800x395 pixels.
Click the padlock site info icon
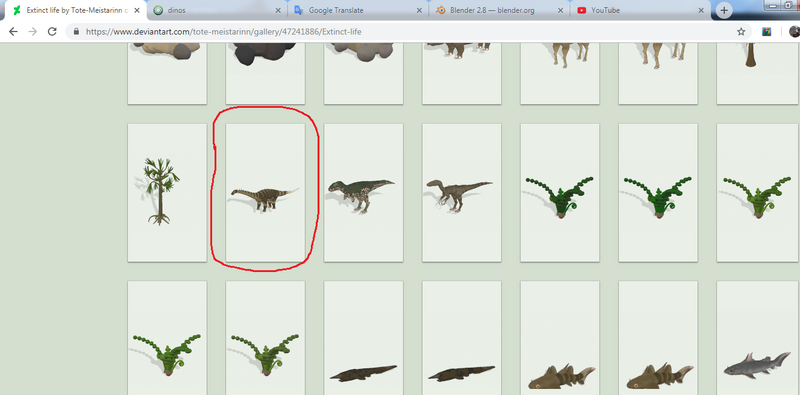pos(77,32)
